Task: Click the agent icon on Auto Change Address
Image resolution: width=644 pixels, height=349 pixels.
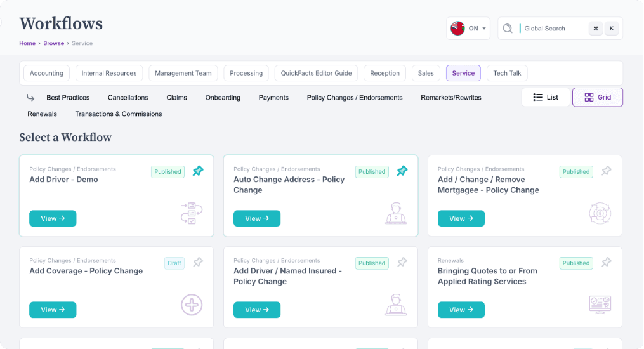Action: click(396, 213)
